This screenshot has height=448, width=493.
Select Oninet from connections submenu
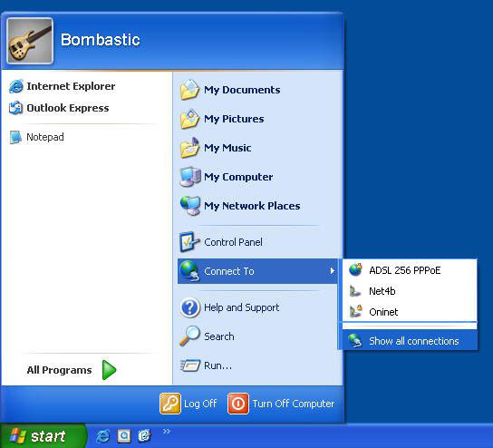[410, 312]
